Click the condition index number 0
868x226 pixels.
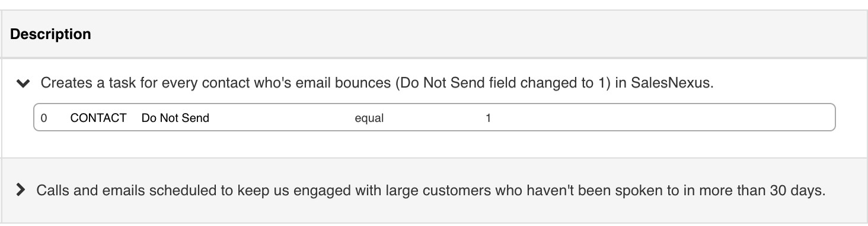click(44, 118)
